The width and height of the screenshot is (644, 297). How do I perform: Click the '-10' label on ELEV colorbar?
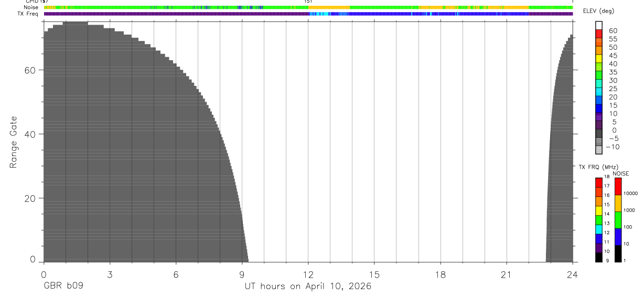tap(612, 147)
